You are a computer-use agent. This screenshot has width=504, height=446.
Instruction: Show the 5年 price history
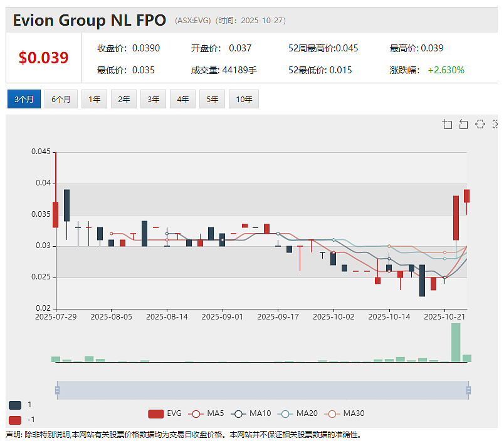point(212,99)
